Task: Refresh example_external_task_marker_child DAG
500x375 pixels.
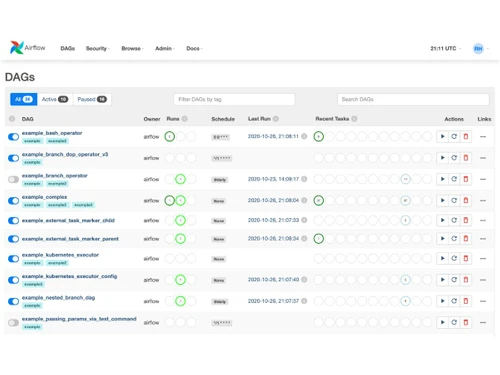Action: coord(454,220)
